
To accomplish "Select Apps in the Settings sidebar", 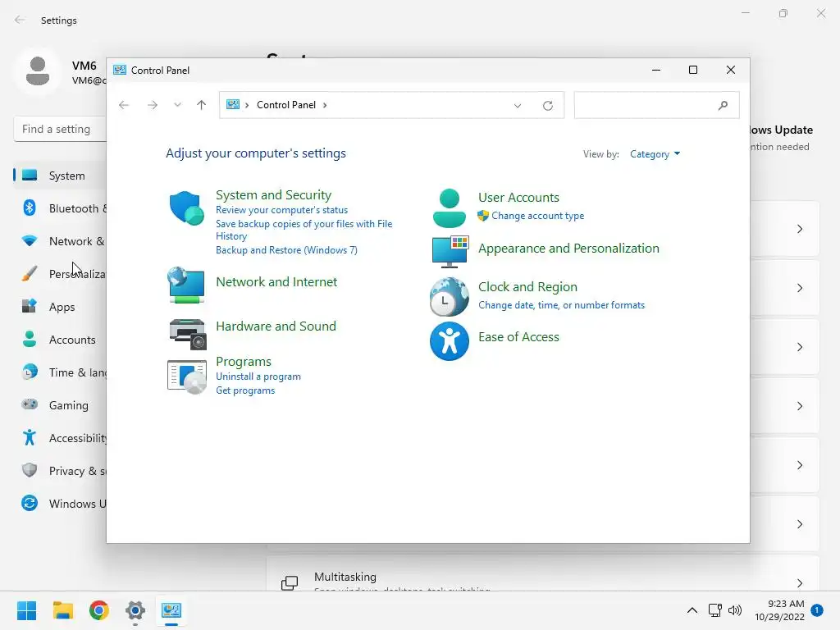I will tap(60, 307).
